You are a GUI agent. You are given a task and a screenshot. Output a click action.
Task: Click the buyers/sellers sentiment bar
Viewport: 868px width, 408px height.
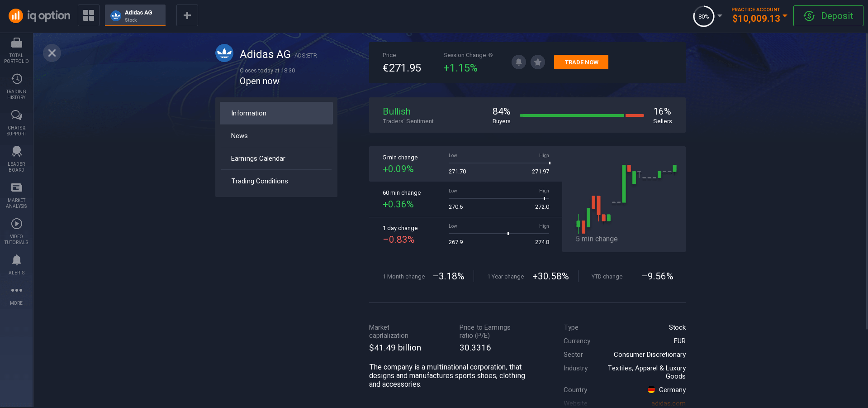(x=582, y=115)
